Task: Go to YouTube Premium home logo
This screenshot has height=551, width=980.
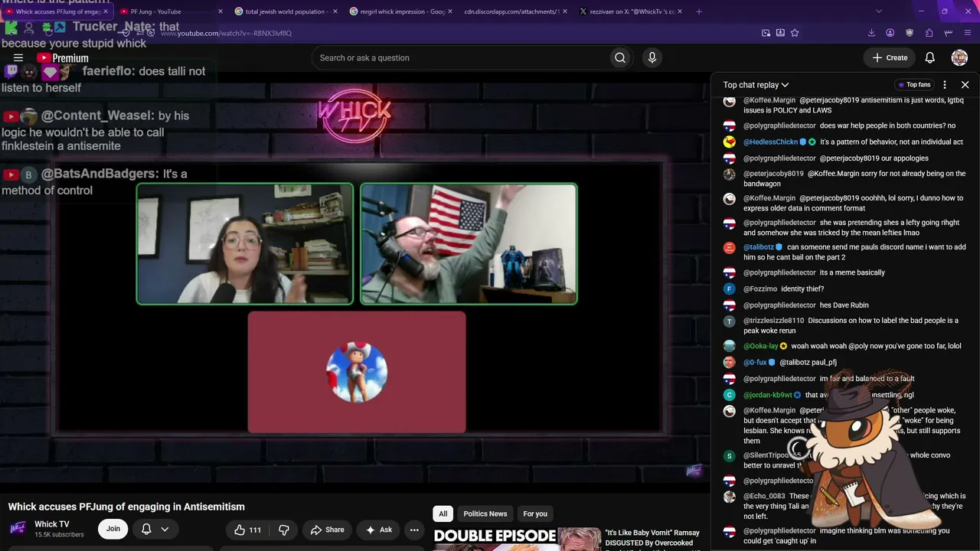Action: (63, 58)
